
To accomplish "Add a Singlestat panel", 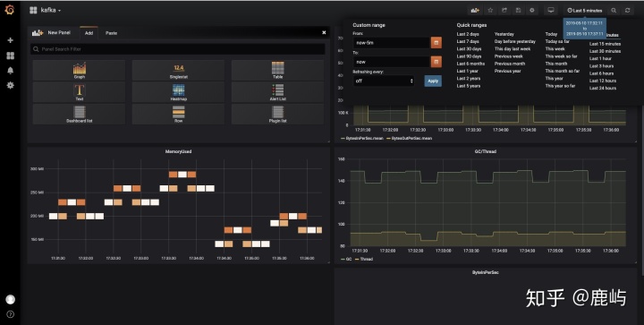I will pos(178,70).
